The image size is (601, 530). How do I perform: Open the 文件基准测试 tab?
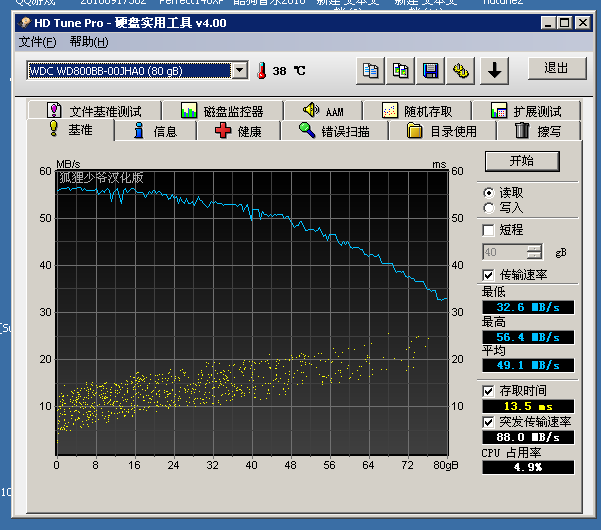(94, 111)
